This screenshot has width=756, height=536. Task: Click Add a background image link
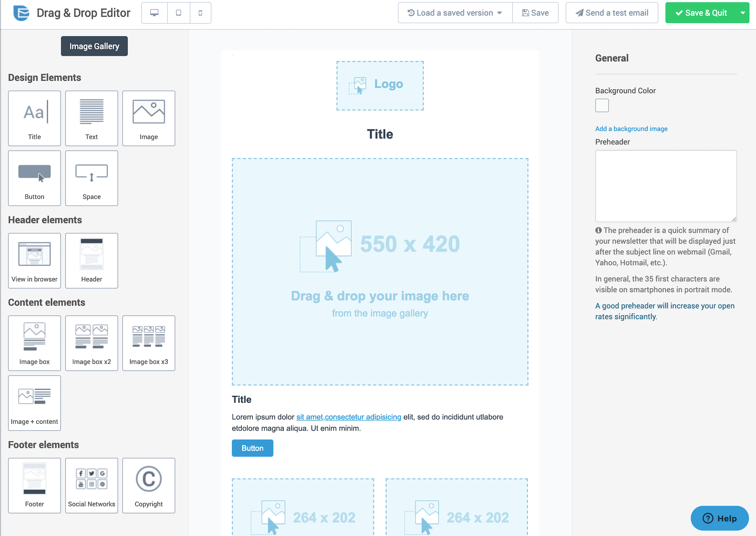click(x=631, y=129)
